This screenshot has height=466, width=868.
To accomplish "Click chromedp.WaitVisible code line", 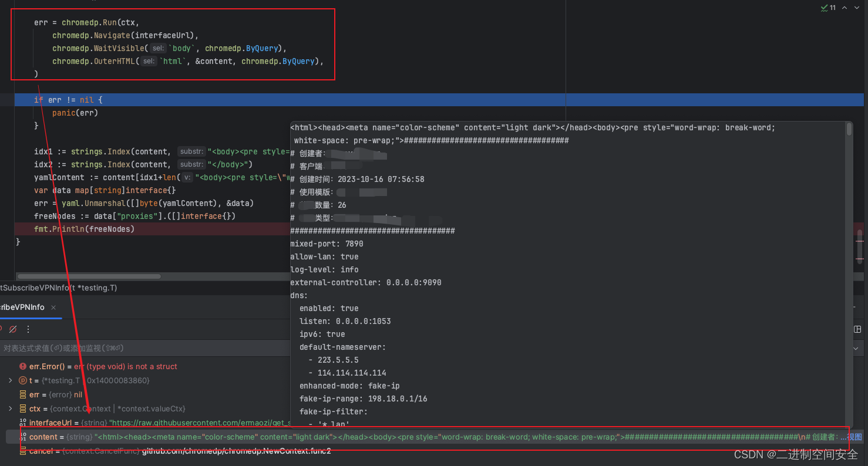I will pos(169,48).
